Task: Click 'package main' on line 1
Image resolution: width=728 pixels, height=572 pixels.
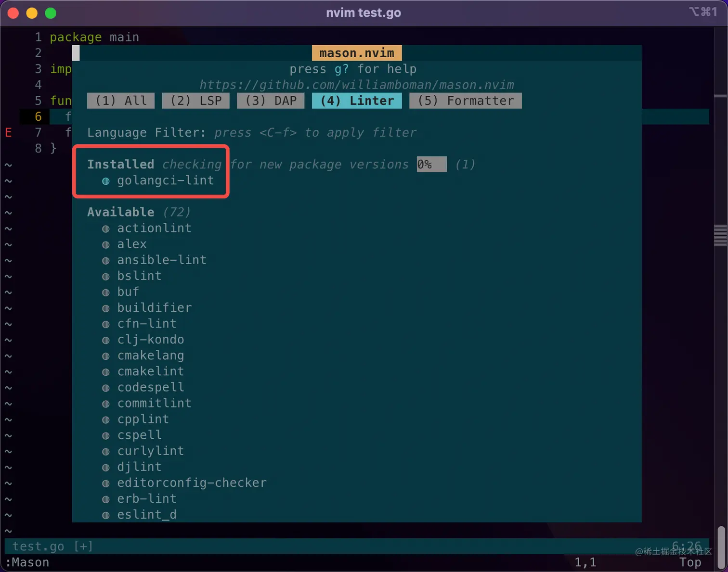Action: [x=94, y=37]
